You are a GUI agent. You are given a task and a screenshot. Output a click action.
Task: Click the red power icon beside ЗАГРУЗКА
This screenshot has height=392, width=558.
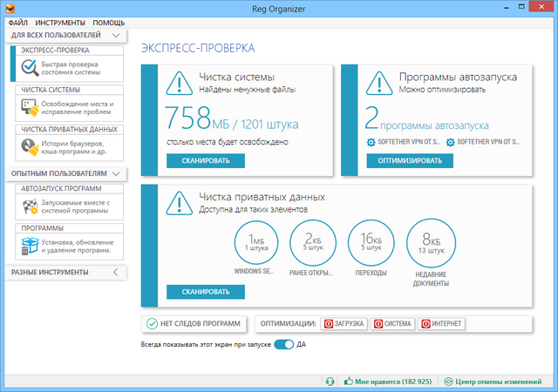[329, 324]
